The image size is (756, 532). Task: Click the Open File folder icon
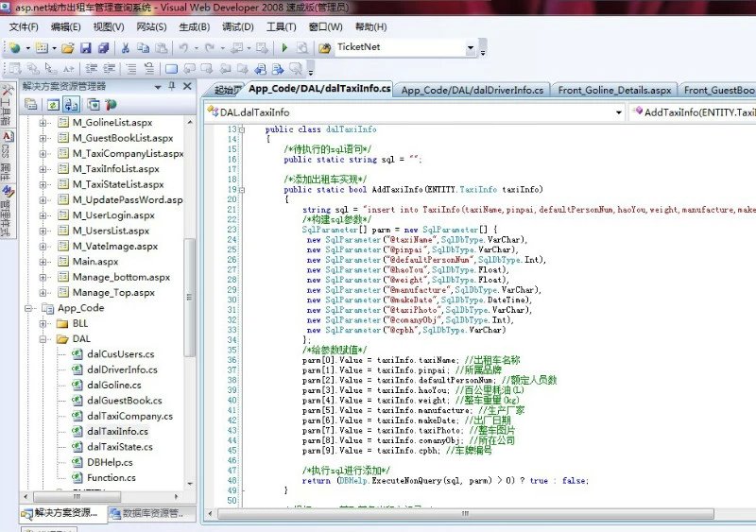68,48
